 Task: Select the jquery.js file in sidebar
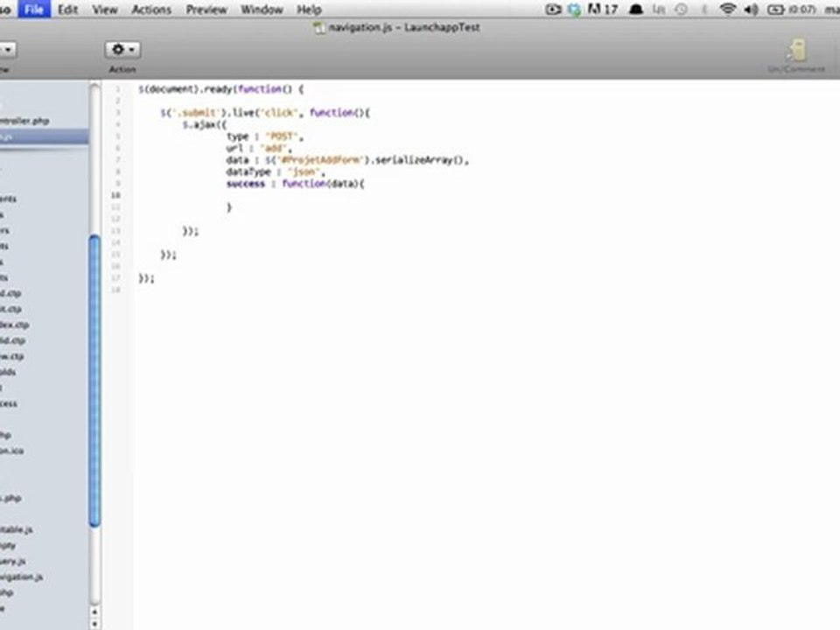click(13, 561)
